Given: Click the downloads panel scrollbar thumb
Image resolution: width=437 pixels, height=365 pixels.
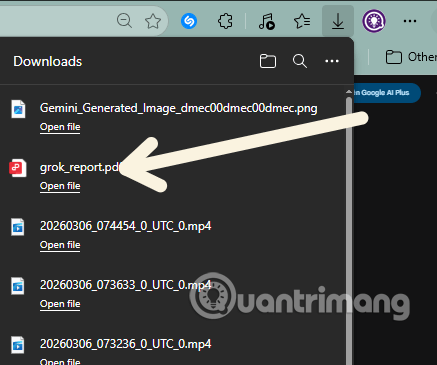Looking at the screenshot, I should tap(349, 230).
